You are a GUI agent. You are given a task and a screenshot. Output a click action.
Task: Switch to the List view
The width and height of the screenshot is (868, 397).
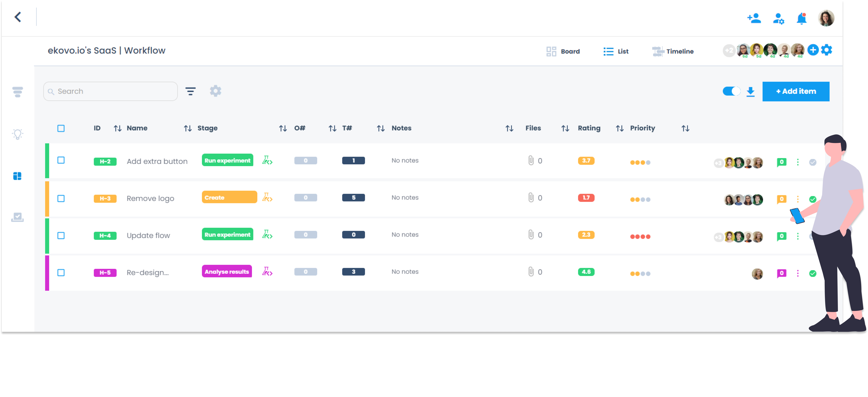pos(616,51)
